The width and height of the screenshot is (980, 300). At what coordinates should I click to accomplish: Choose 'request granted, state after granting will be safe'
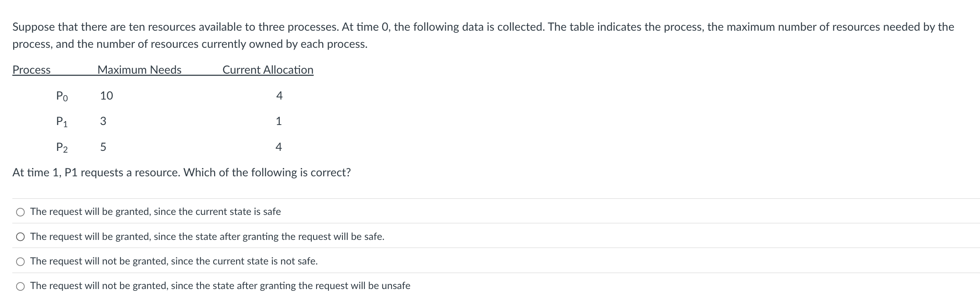pos(20,237)
